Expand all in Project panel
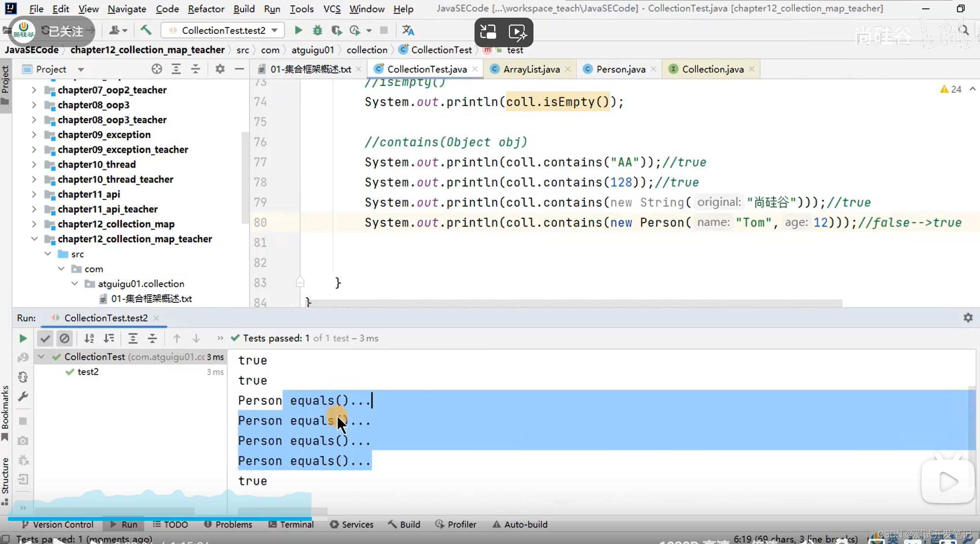This screenshot has width=980, height=544. coord(176,69)
